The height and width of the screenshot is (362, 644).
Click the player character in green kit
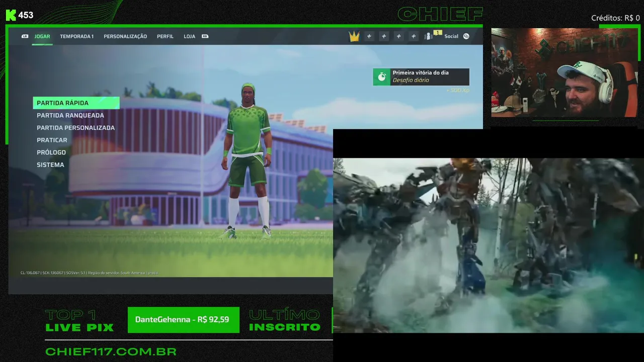pos(247,160)
